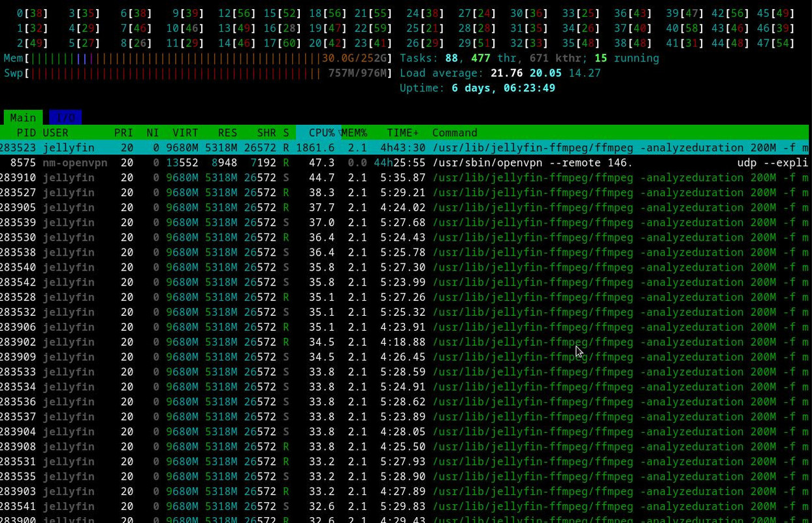The height and width of the screenshot is (523, 812).
Task: Sort by the TIME+ column header
Action: tap(402, 133)
